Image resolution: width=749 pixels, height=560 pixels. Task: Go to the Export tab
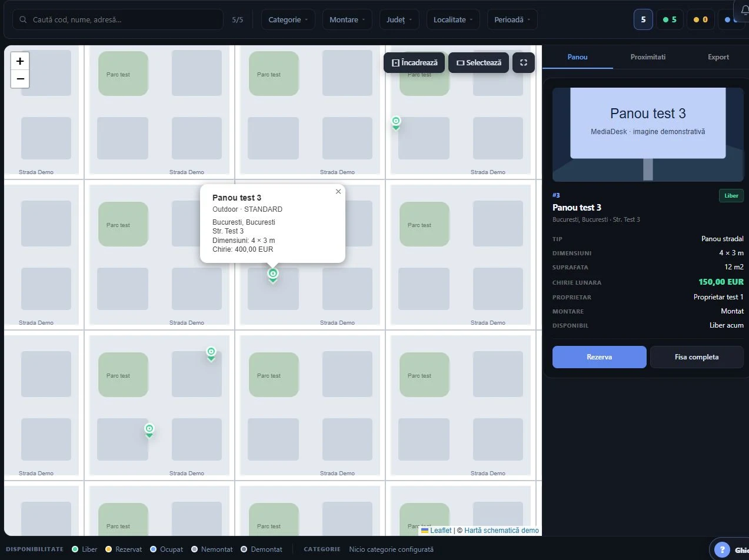[718, 57]
